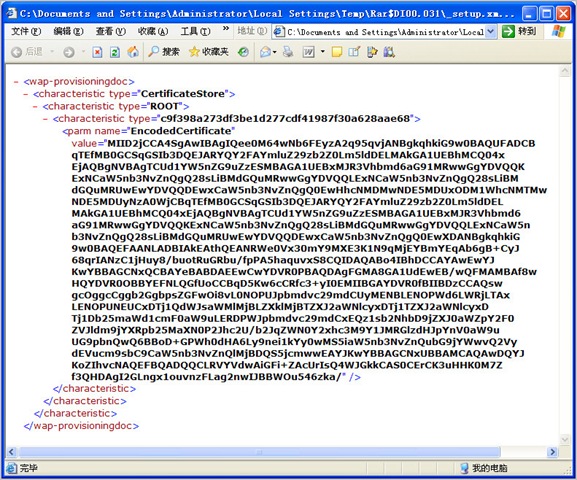
Task: Collapse the ROOT characteristic node
Action: point(35,107)
